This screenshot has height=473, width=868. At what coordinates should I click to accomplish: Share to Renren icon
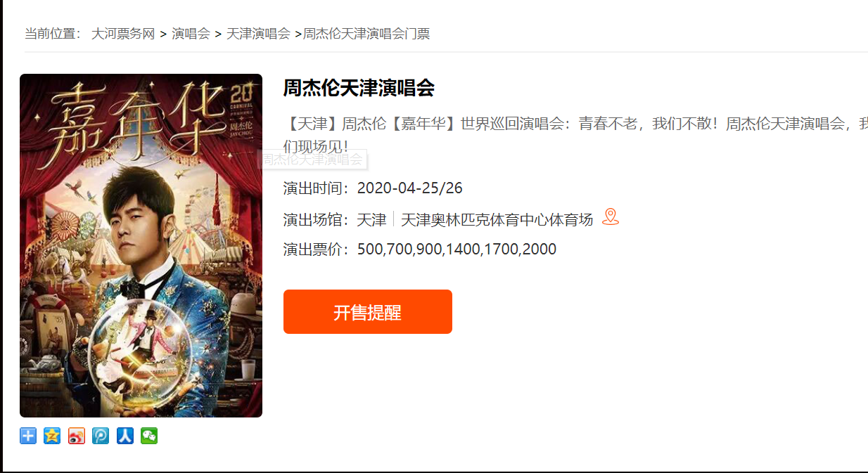click(125, 436)
